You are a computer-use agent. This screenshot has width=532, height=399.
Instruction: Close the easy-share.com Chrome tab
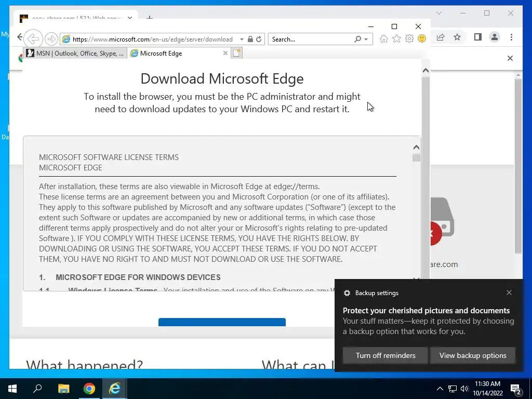(129, 18)
